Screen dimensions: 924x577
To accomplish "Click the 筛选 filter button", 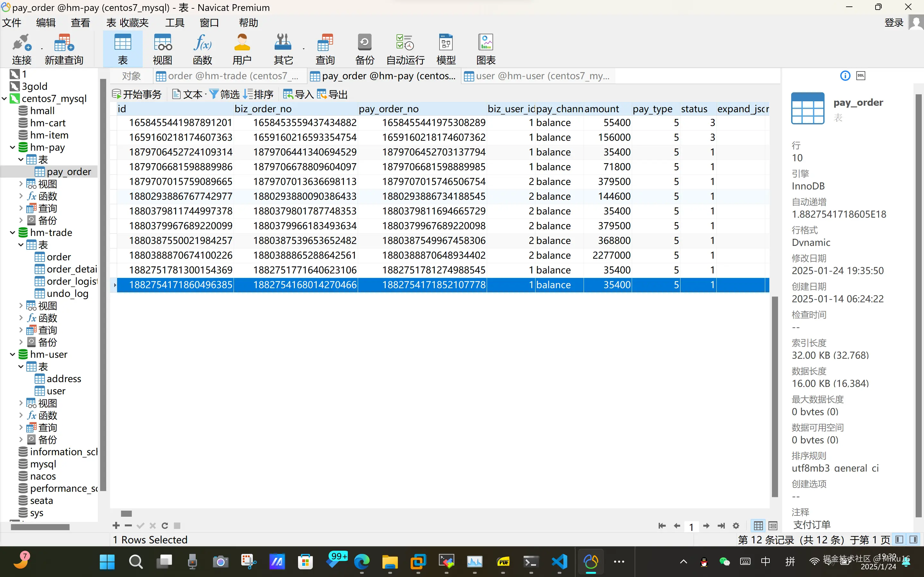I will (x=225, y=94).
